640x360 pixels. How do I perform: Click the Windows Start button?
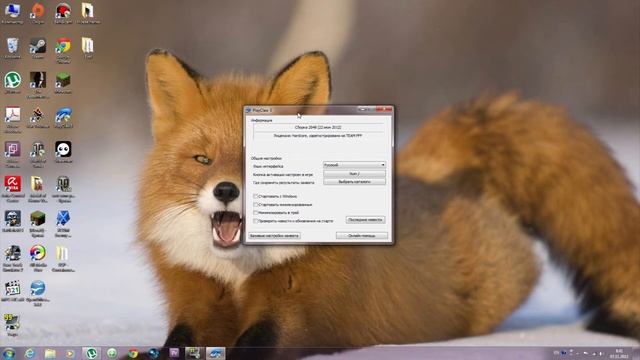[x=9, y=353]
